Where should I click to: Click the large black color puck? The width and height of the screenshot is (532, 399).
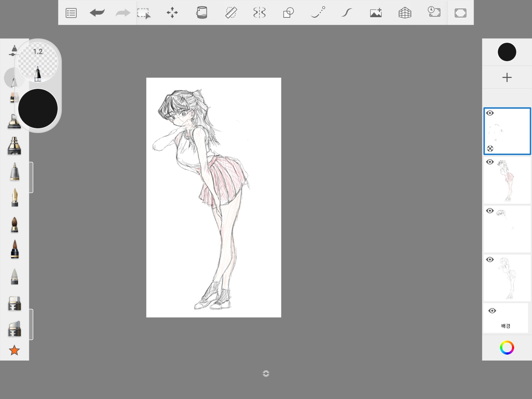tap(38, 109)
